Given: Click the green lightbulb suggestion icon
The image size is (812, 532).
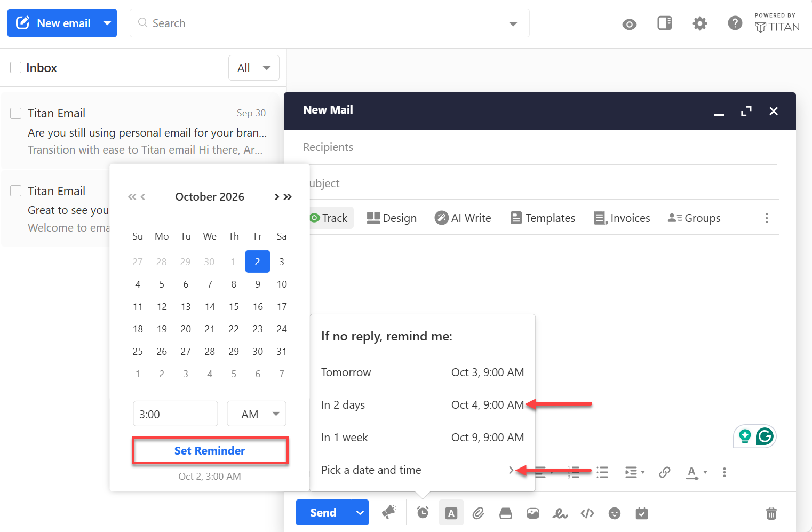Looking at the screenshot, I should (x=745, y=436).
